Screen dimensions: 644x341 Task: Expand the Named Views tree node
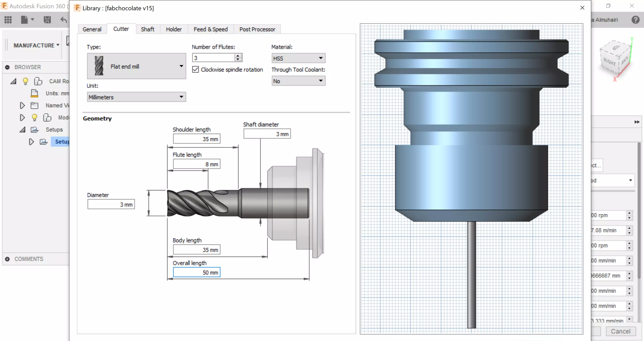tap(22, 105)
